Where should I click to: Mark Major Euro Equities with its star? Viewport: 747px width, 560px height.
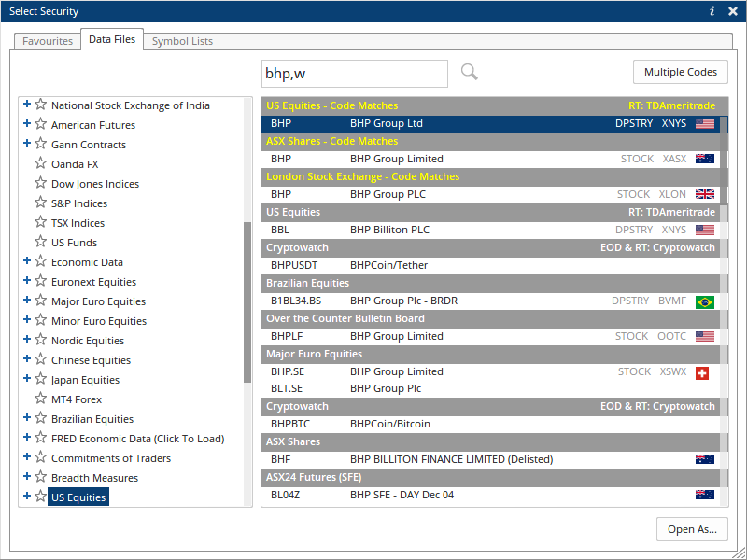click(x=41, y=301)
